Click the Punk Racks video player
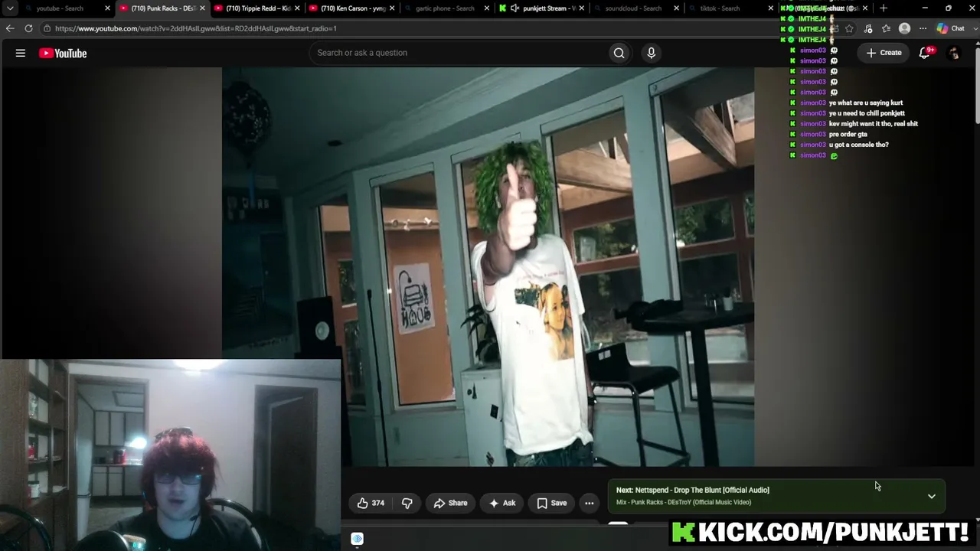The height and width of the screenshot is (551, 980). pos(488,266)
